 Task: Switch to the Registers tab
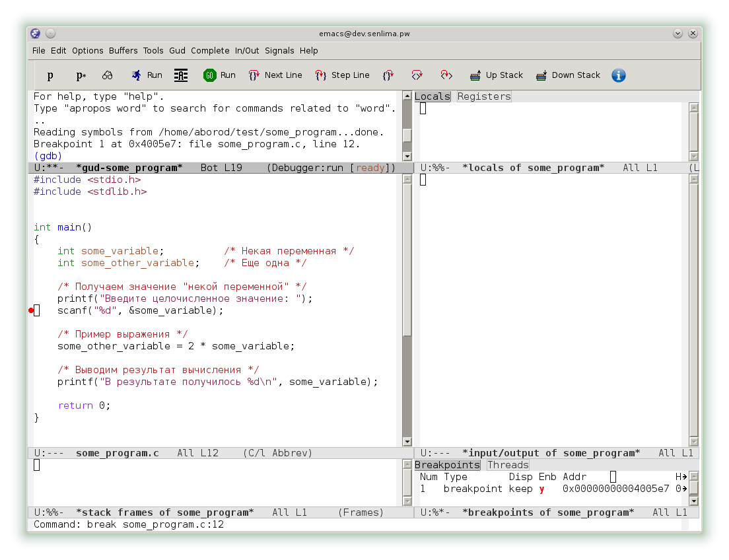[x=484, y=96]
